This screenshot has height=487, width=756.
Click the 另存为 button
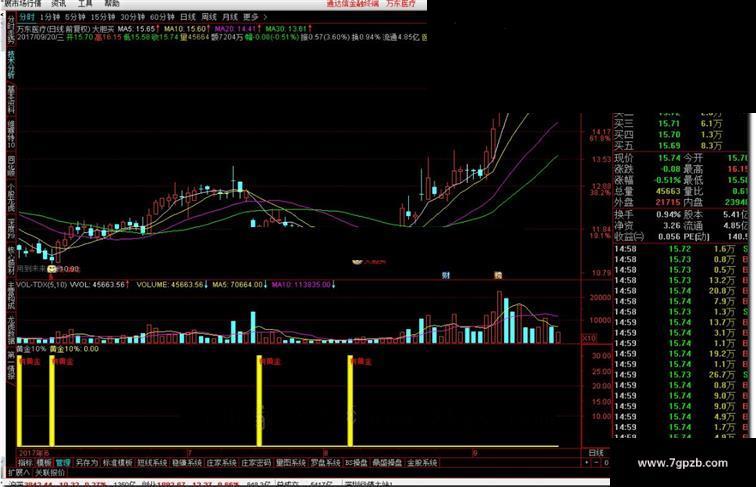[87, 462]
